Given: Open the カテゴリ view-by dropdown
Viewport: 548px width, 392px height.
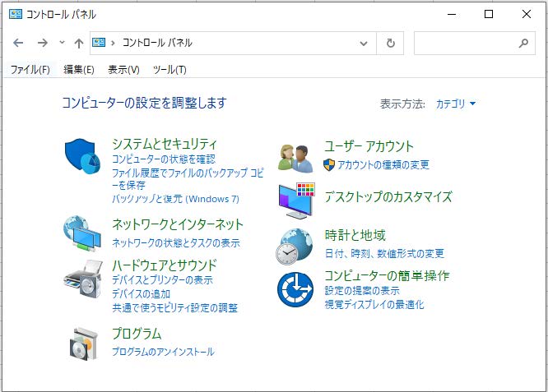Looking at the screenshot, I should click(456, 104).
